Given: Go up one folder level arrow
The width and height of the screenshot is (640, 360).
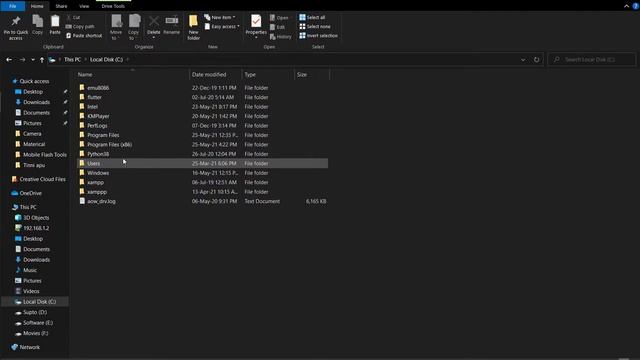Looking at the screenshot, I should 42,60.
